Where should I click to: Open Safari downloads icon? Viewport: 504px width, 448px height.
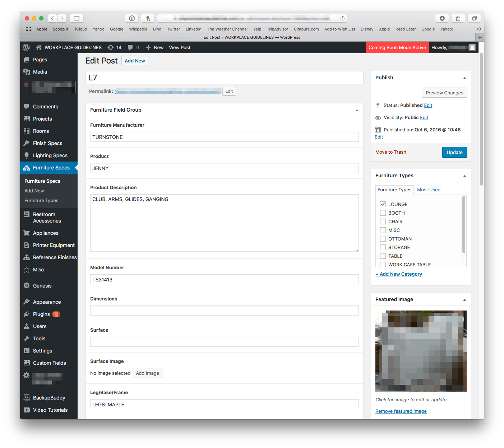442,18
